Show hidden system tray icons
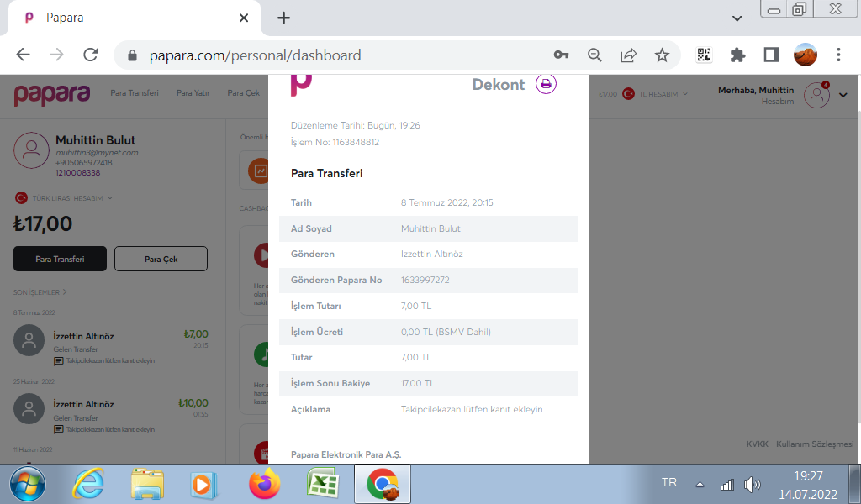Image resolution: width=861 pixels, height=504 pixels. [700, 484]
